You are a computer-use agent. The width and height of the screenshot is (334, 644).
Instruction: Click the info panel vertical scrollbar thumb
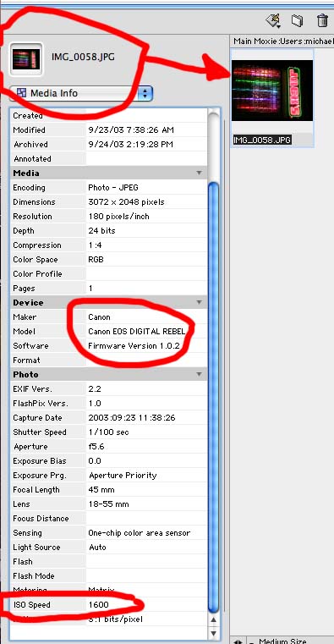[214, 397]
